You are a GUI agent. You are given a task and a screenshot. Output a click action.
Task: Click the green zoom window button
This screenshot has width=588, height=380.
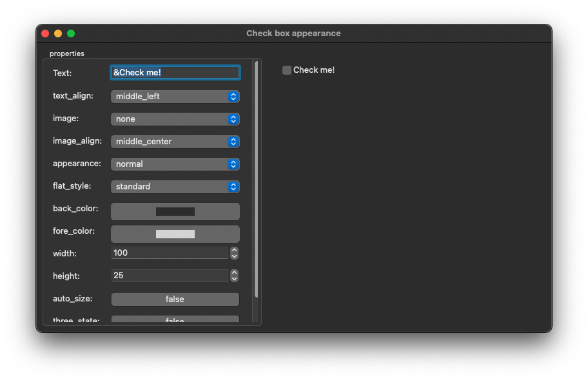point(71,33)
